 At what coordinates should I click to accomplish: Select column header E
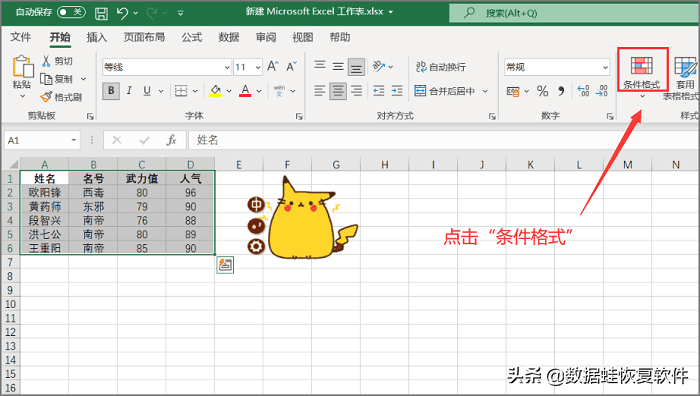(239, 165)
